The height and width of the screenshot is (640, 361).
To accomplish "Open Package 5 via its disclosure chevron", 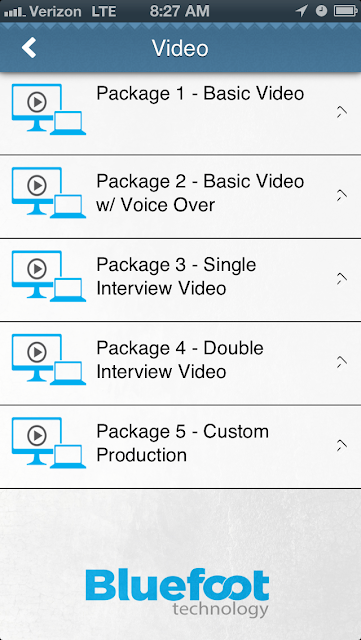I will pyautogui.click(x=342, y=446).
